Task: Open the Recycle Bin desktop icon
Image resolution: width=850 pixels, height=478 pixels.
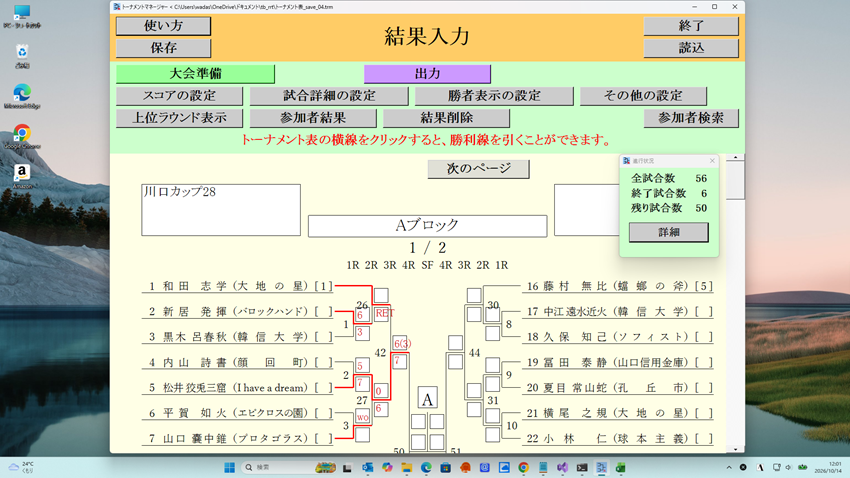Action: pyautogui.click(x=22, y=56)
